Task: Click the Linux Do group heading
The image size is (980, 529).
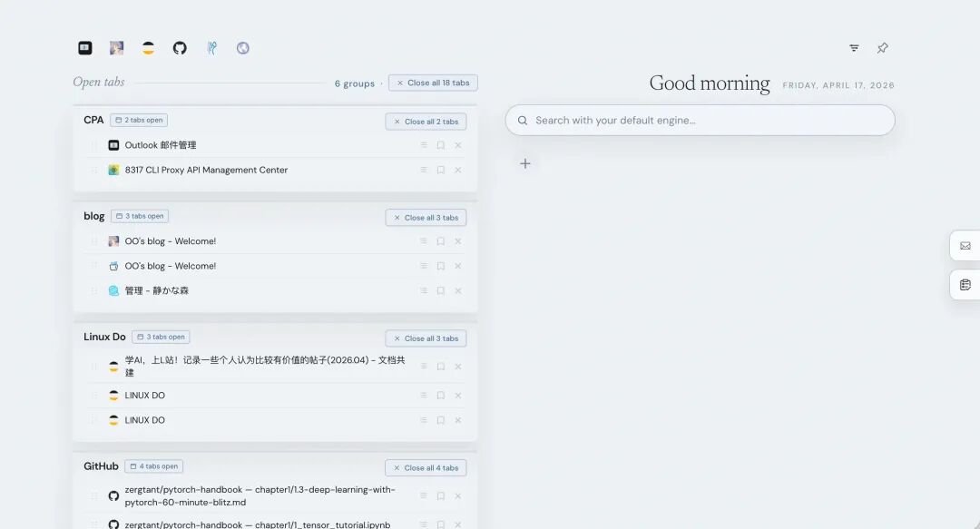Action: pyautogui.click(x=104, y=337)
